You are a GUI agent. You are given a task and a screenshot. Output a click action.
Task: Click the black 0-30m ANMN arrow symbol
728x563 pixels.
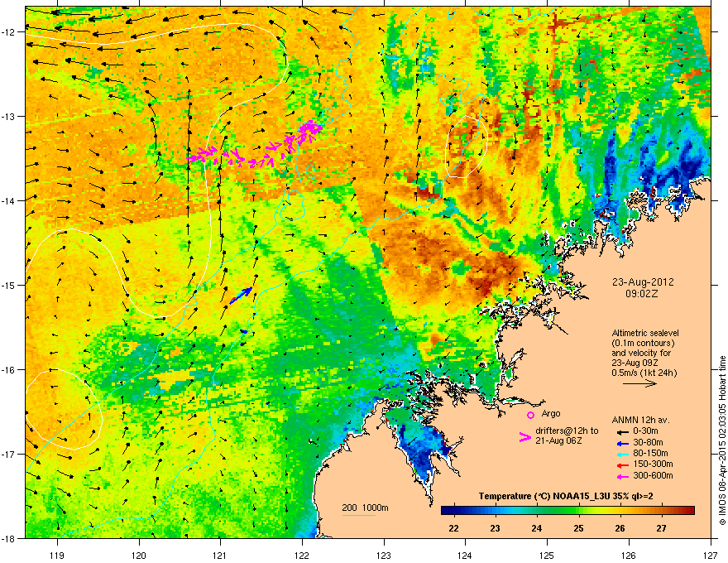pos(623,431)
